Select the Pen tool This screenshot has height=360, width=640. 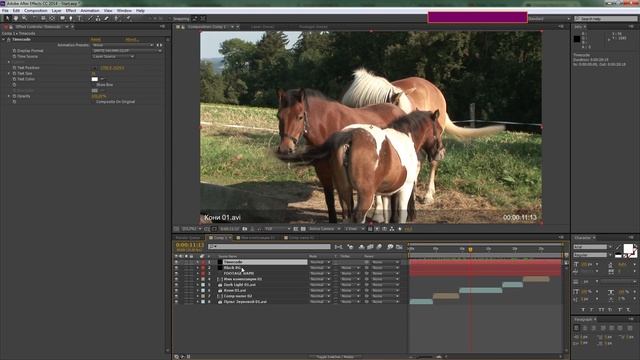pyautogui.click(x=71, y=18)
